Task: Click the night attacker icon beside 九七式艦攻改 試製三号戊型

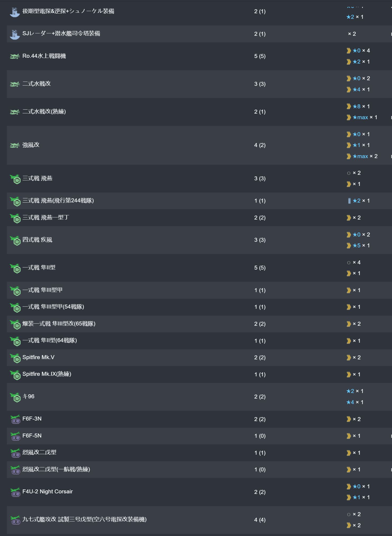Action: (15, 520)
